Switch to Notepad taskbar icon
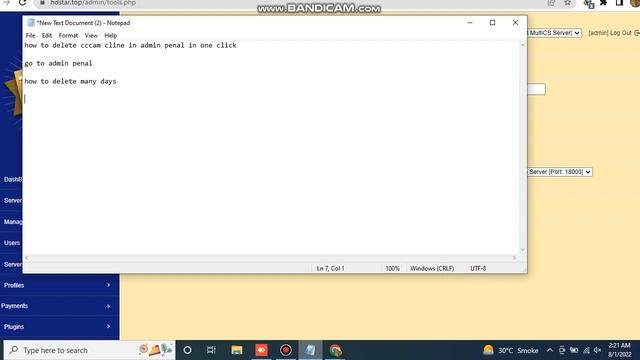This screenshot has width=640, height=360. click(310, 350)
